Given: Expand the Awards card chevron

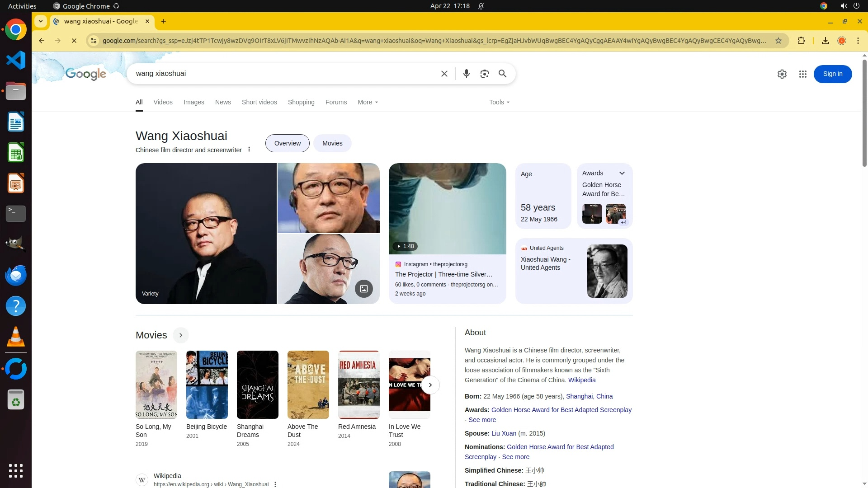Looking at the screenshot, I should pyautogui.click(x=622, y=173).
